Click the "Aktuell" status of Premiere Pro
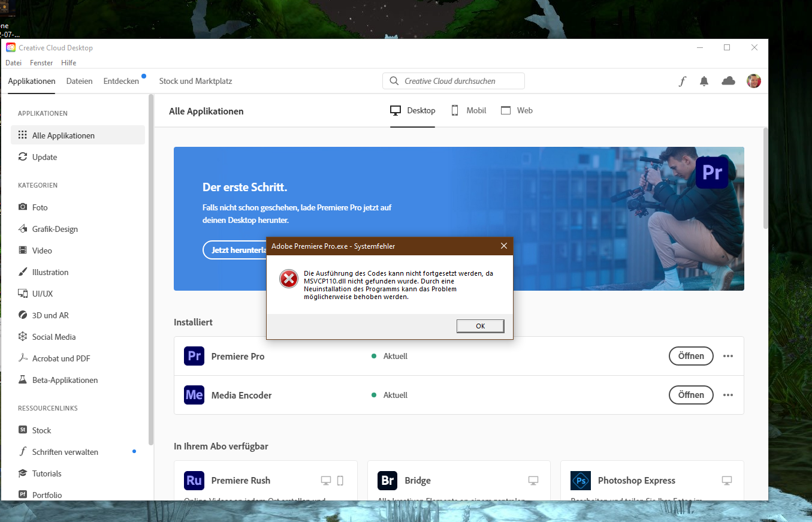Screen dimensions: 812x522 (396, 356)
